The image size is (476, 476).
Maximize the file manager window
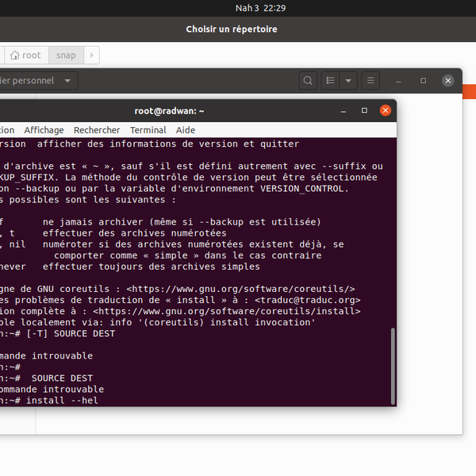point(423,80)
